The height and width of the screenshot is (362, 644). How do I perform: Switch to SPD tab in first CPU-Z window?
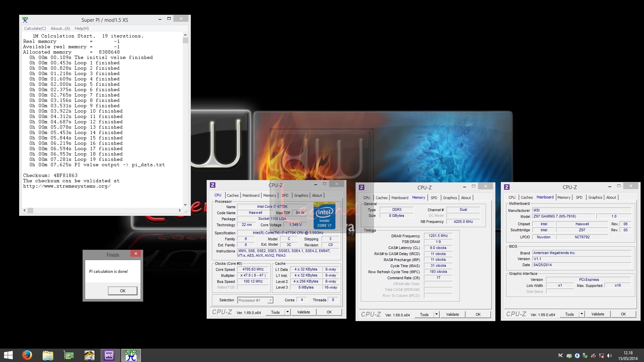click(285, 195)
